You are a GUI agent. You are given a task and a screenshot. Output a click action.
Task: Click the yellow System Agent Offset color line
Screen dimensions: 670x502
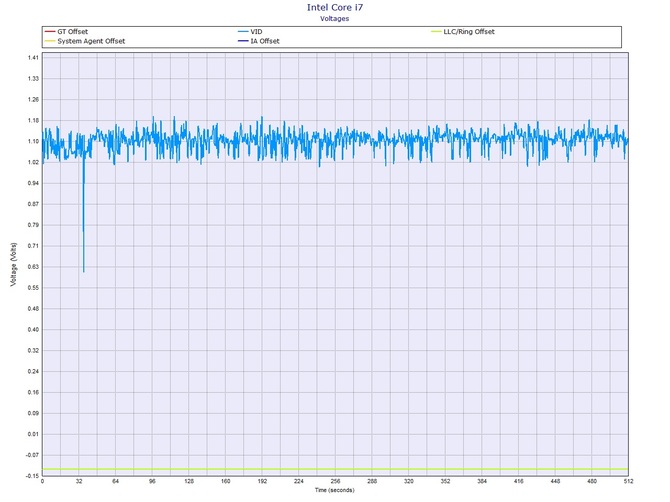50,41
